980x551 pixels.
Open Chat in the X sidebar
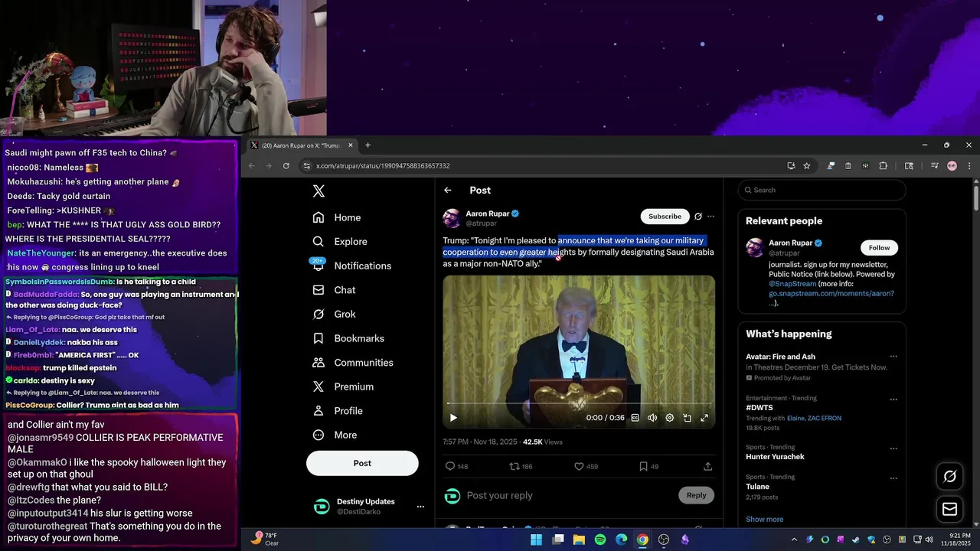pos(334,290)
